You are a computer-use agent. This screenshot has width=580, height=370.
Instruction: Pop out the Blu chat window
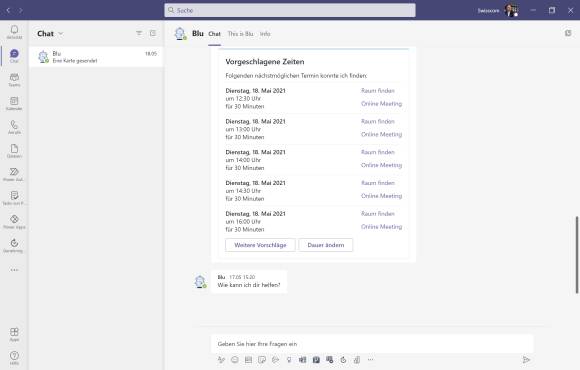(x=568, y=33)
